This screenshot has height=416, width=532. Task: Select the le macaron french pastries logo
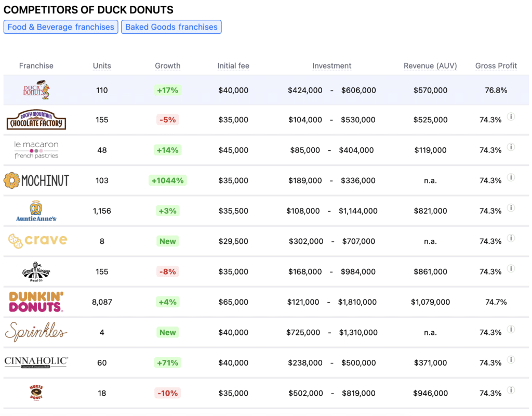[x=36, y=150]
